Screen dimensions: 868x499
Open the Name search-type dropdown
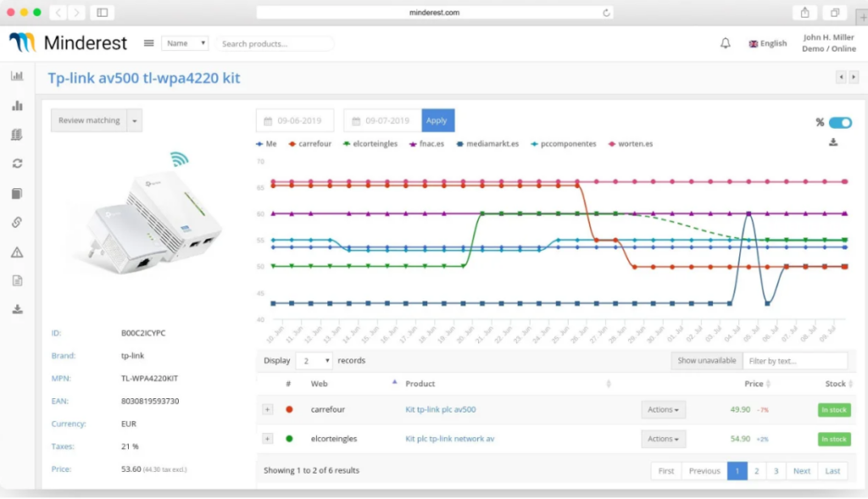(185, 43)
